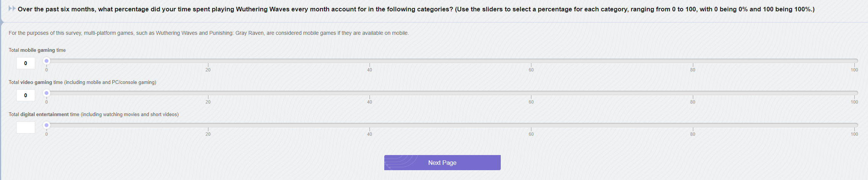Click the double-arrow icon before the question
868x180 pixels.
point(12,9)
